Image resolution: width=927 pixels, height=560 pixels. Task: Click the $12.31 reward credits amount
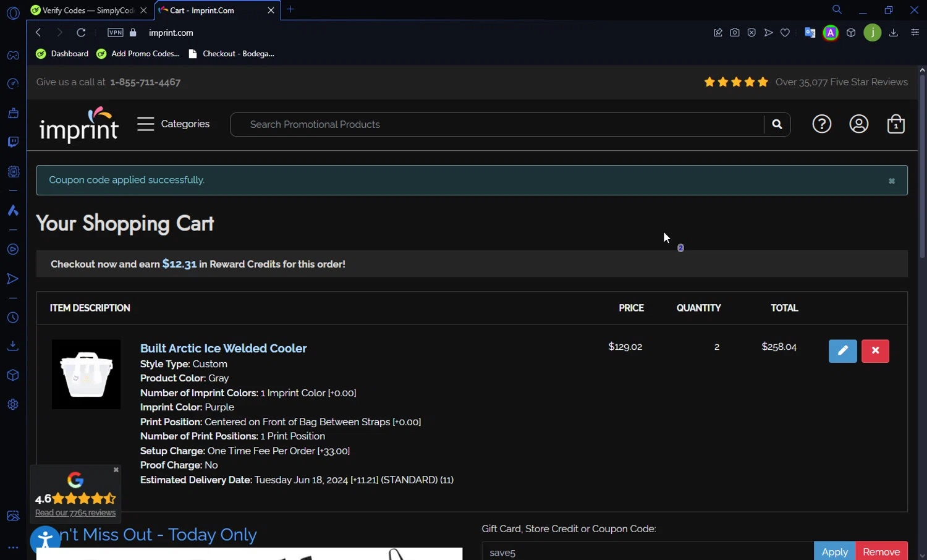pos(179,265)
